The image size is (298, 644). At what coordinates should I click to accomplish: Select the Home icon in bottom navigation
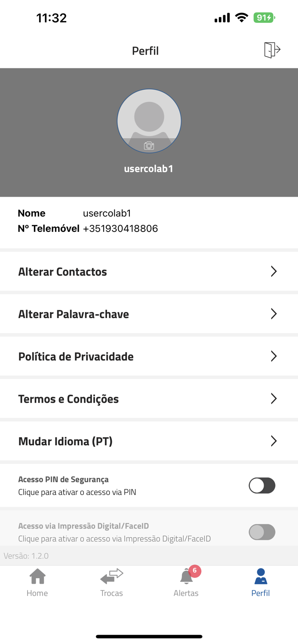tap(37, 575)
